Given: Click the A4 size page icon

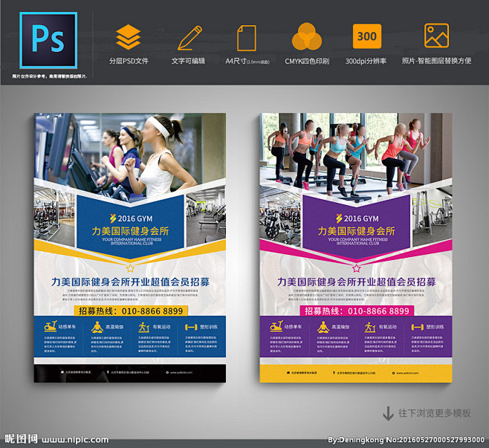Looking at the screenshot, I should coord(246,37).
